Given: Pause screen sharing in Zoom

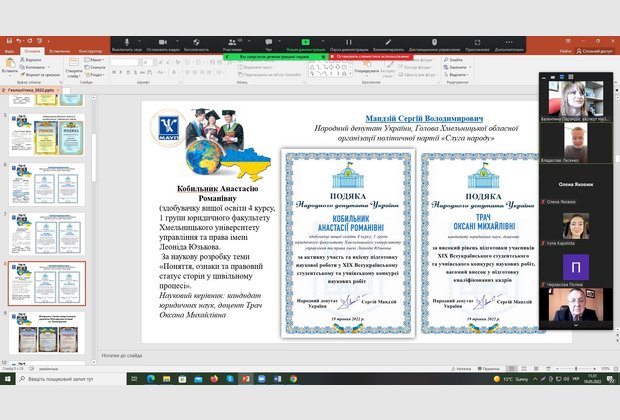Looking at the screenshot, I should (344, 46).
